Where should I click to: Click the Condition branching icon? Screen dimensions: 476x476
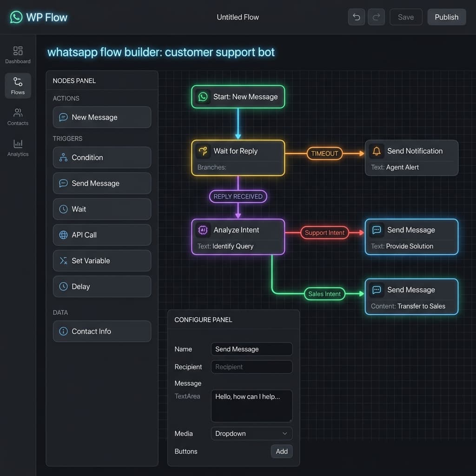coord(63,157)
